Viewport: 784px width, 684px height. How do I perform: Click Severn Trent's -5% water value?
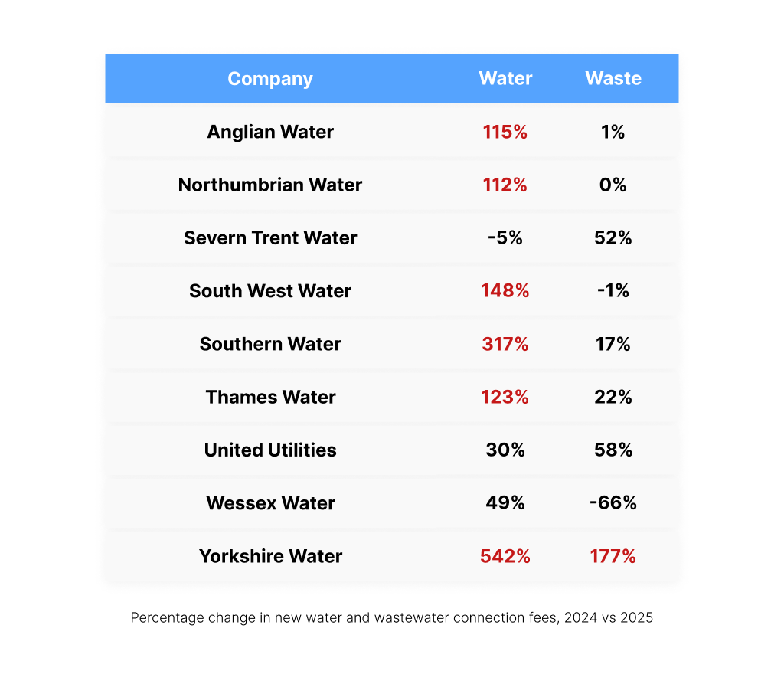click(x=505, y=238)
